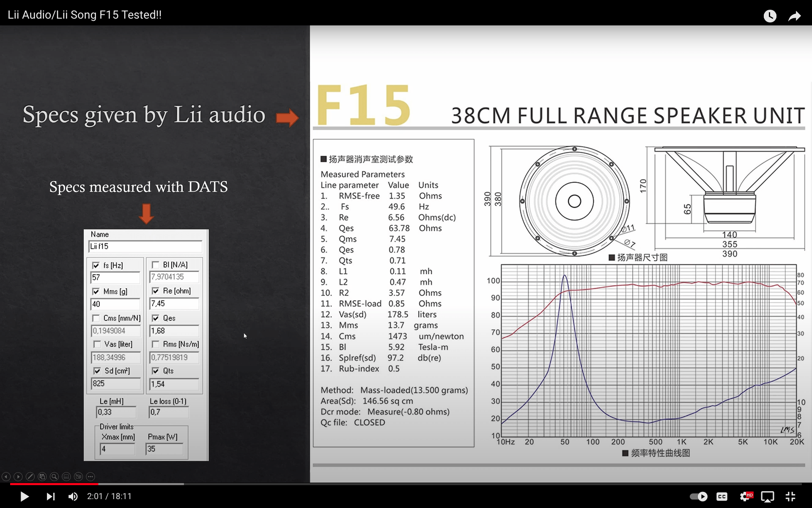
Task: Open see all slides icon in slideshow controls
Action: (42, 477)
